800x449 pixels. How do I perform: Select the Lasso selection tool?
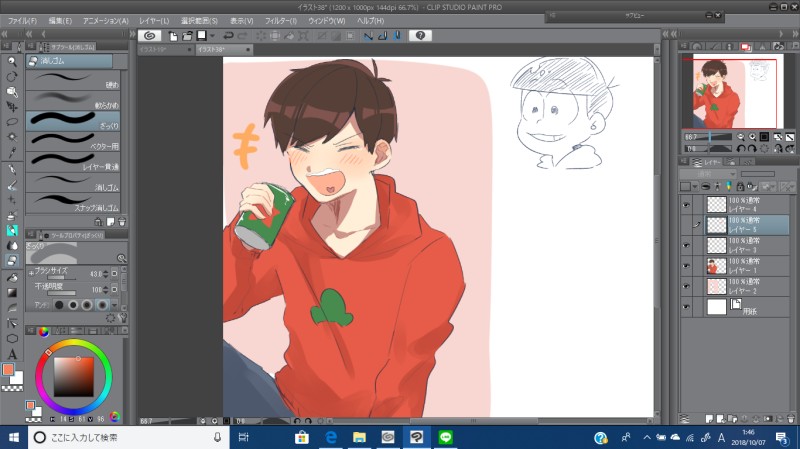(x=12, y=122)
